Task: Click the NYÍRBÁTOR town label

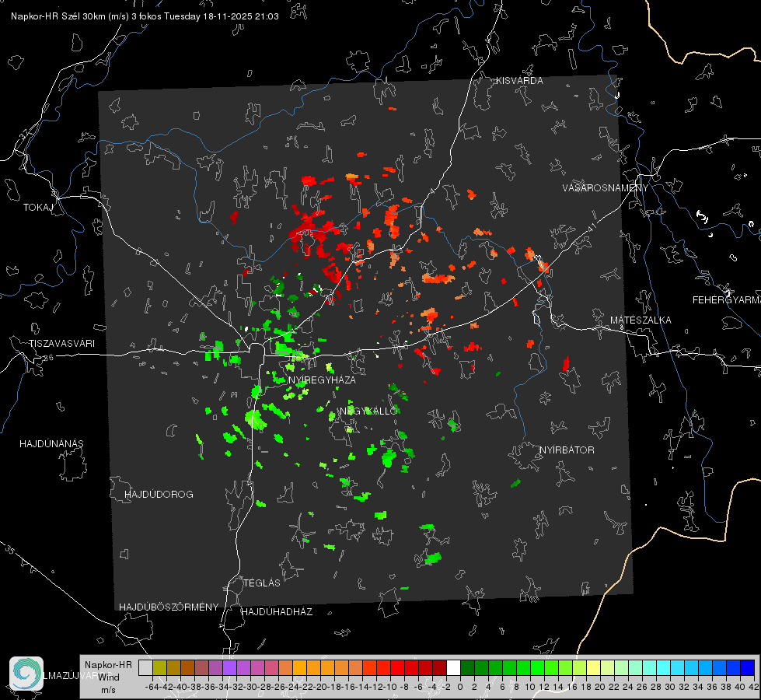Action: (567, 450)
